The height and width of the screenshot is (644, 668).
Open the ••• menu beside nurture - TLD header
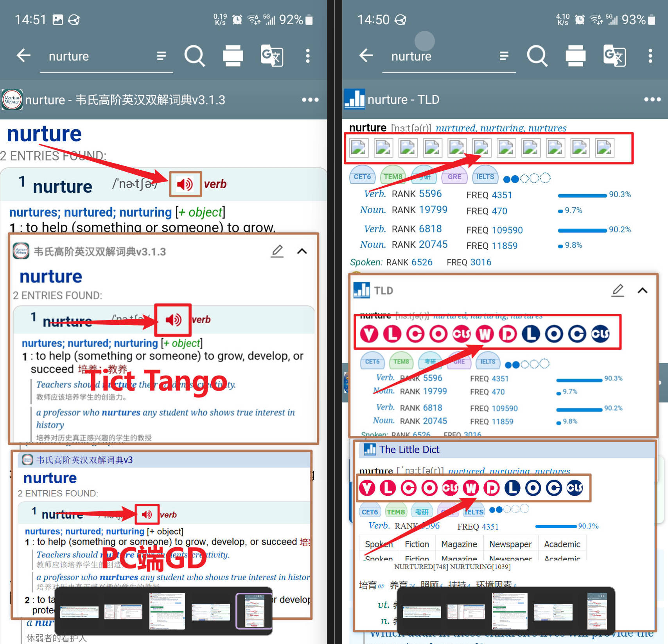pos(652,99)
